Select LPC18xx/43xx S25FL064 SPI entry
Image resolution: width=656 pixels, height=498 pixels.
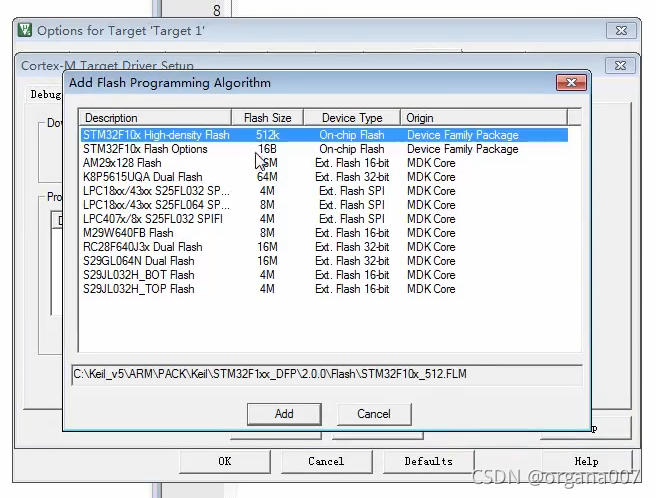[324, 205]
